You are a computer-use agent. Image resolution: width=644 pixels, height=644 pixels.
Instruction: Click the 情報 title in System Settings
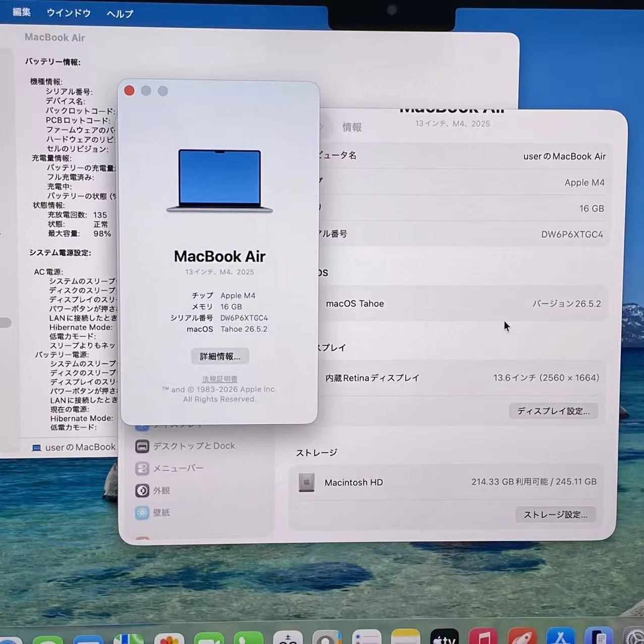352,127
